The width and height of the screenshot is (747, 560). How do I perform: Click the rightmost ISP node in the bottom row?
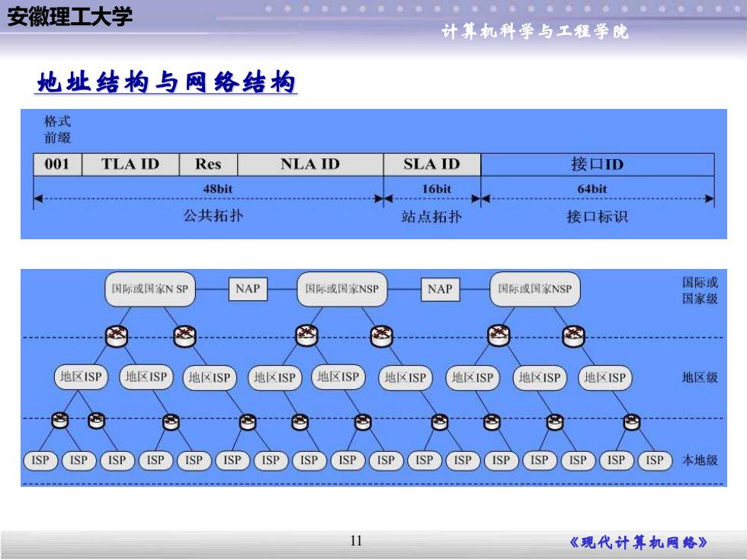pyautogui.click(x=655, y=460)
